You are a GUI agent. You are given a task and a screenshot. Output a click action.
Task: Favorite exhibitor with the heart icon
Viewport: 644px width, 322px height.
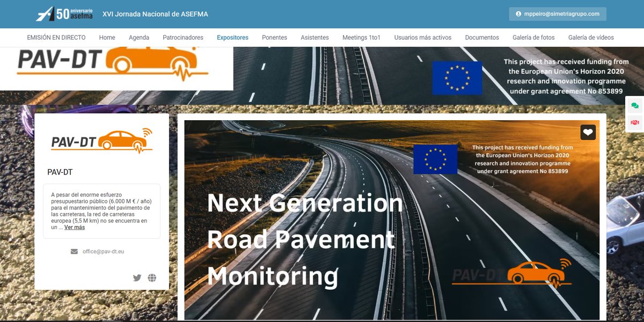pyautogui.click(x=588, y=133)
